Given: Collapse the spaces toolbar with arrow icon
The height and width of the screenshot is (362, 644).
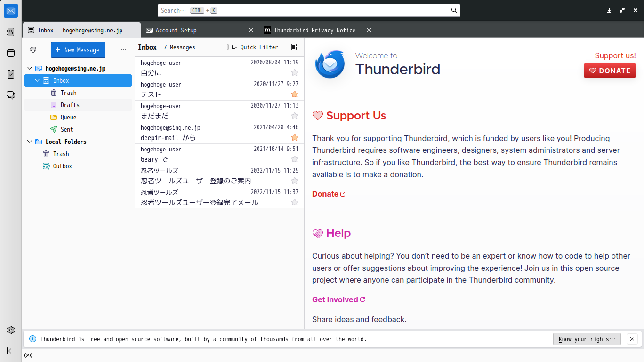Looking at the screenshot, I should (x=11, y=351).
